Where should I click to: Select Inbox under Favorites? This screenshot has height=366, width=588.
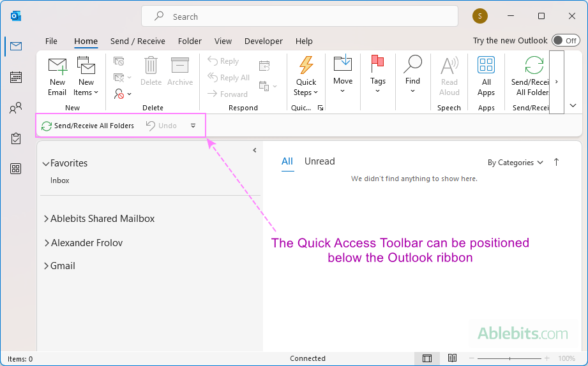tap(59, 180)
